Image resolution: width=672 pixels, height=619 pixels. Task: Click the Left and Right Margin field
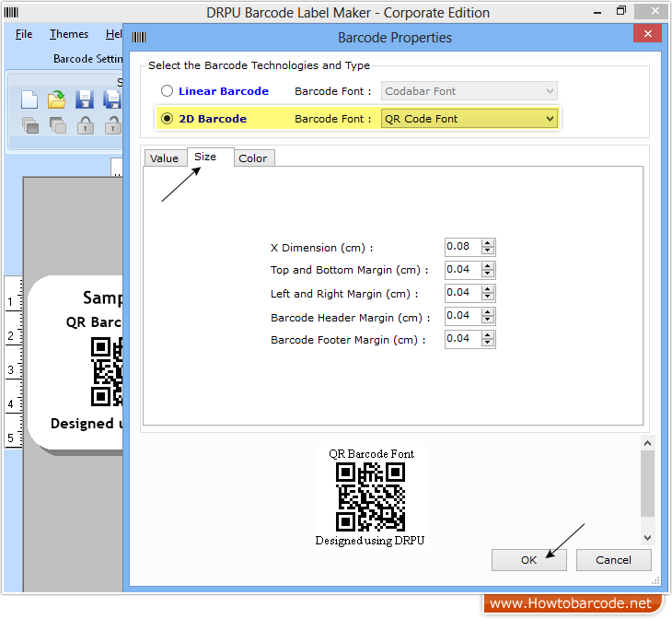(x=462, y=293)
